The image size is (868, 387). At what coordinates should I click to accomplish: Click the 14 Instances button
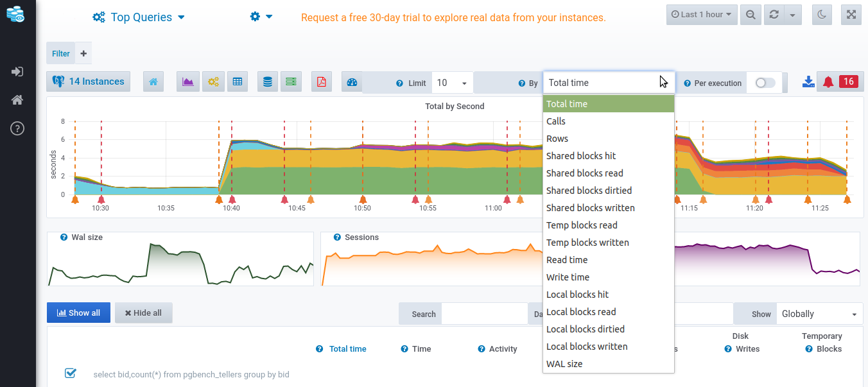tap(89, 82)
